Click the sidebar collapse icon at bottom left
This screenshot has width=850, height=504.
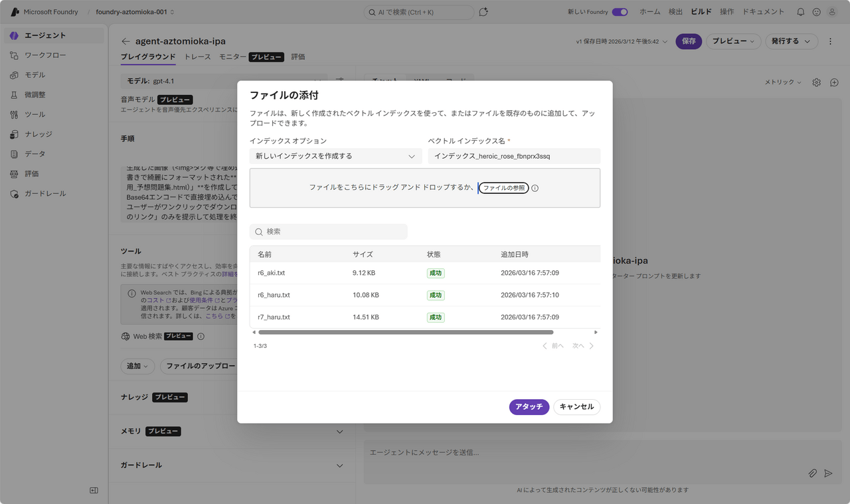coord(94,490)
